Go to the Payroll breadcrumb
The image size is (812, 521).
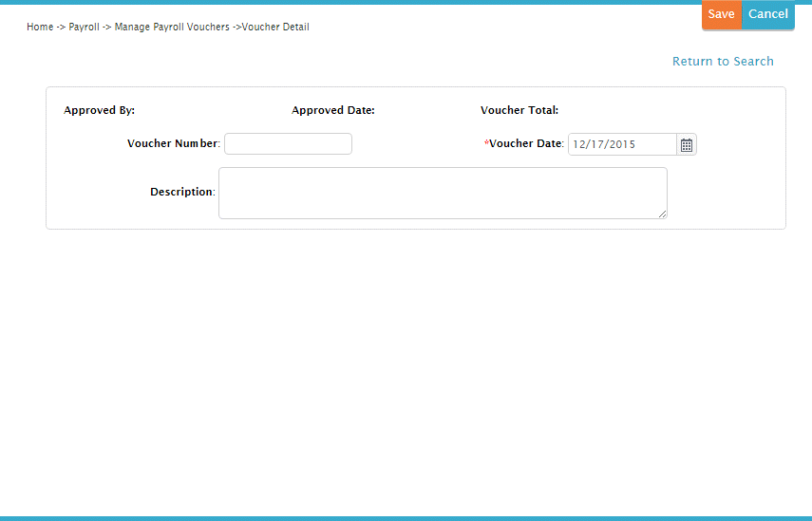coord(84,27)
